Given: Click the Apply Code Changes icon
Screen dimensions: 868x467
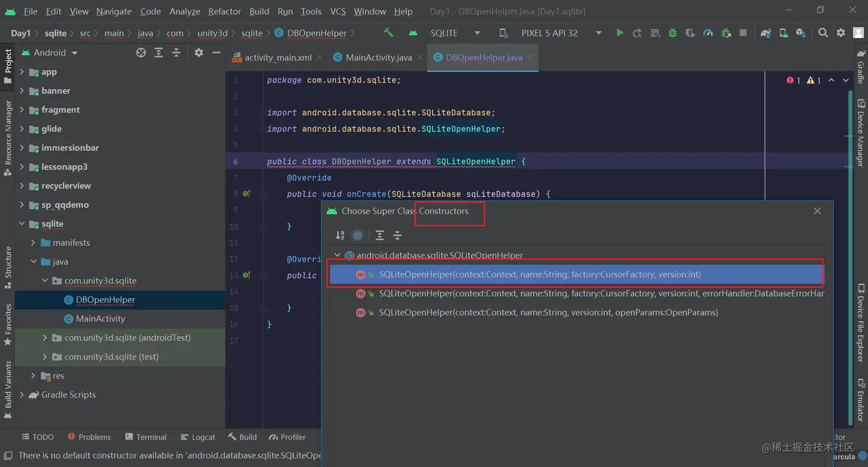Looking at the screenshot, I should click(655, 33).
